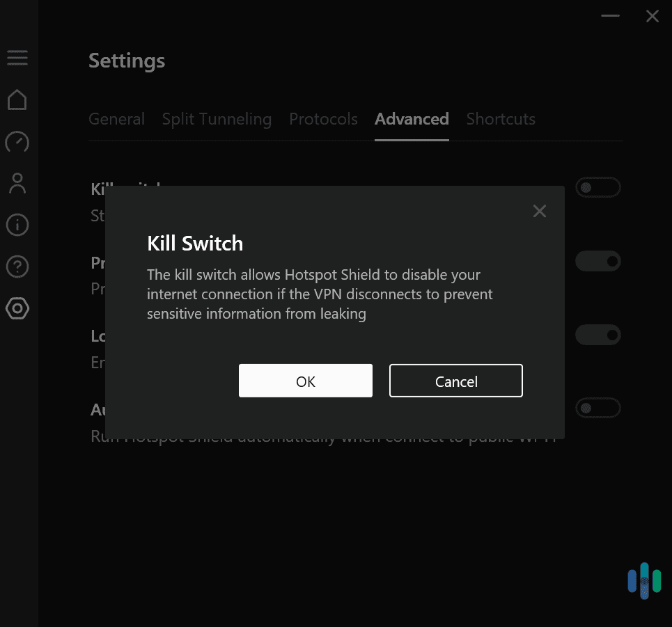Viewport: 672px width, 627px height.
Task: Select the Settings gear icon in sidebar
Action: 17,309
